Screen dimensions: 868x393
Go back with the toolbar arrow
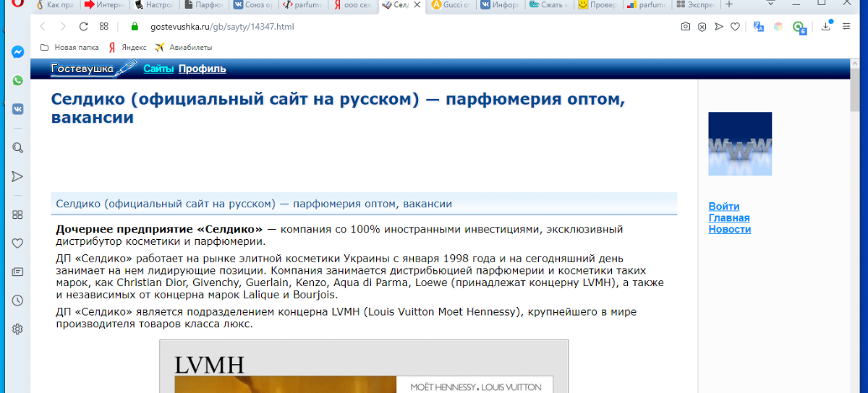42,27
